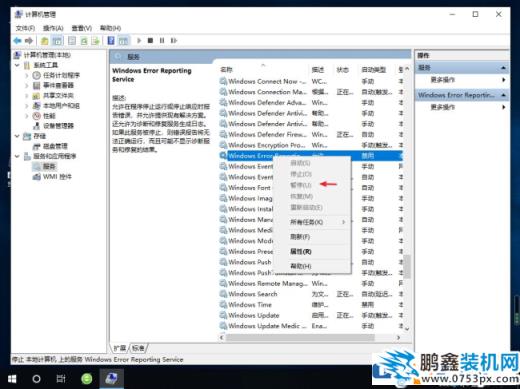Click the Pause service toolbar icon
The image size is (520, 389).
coord(162,41)
